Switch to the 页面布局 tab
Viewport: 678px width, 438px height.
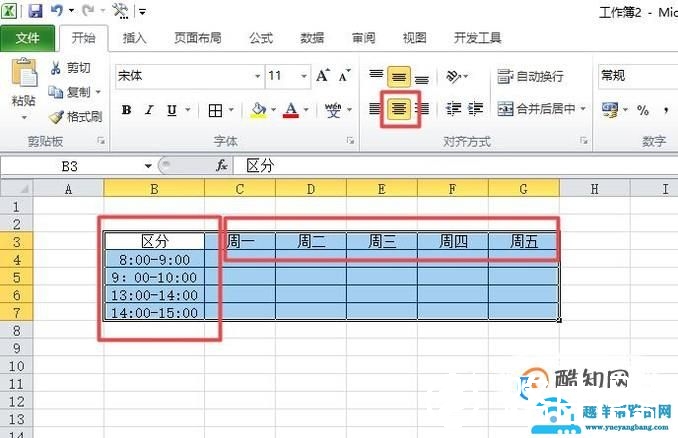point(198,38)
